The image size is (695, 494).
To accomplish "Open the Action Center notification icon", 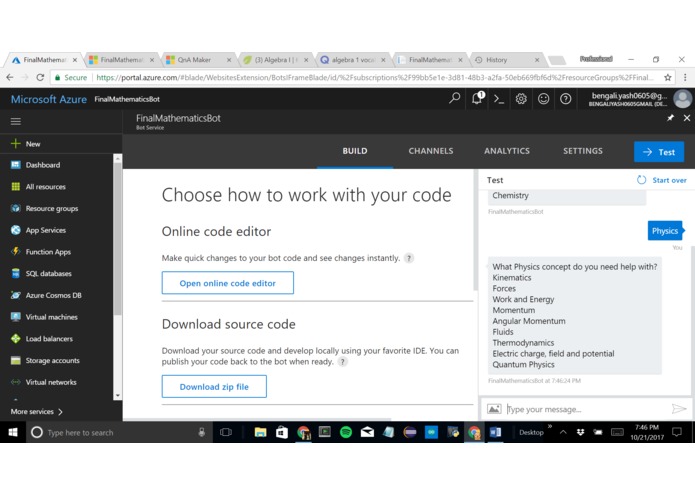I will 677,432.
